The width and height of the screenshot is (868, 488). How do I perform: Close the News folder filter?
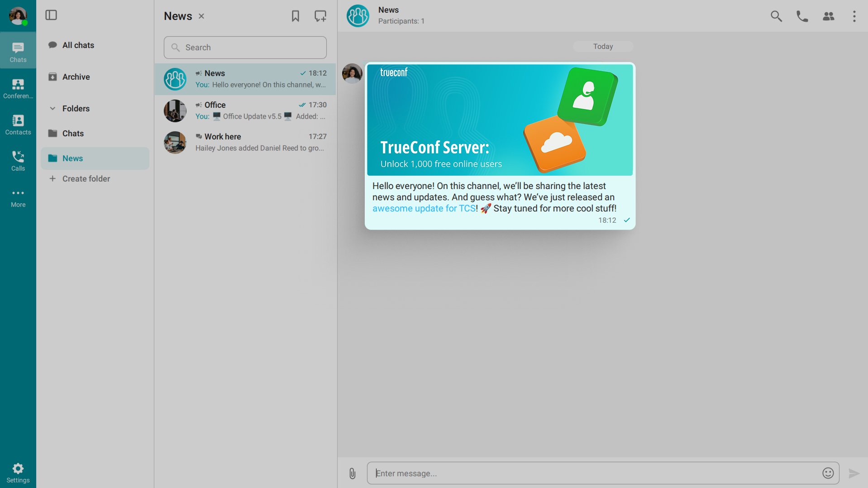[201, 16]
